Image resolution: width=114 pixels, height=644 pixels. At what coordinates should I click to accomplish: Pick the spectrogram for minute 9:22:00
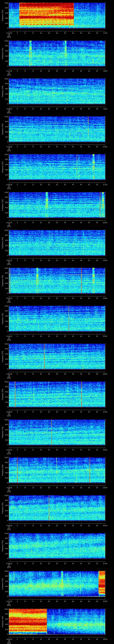click(x=57, y=243)
